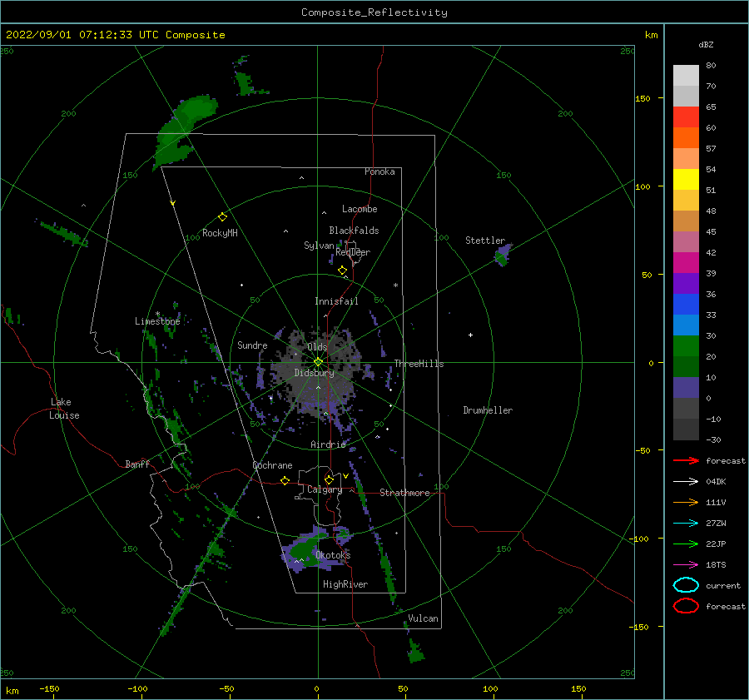Click the Lacombe city label
Screen dimensions: 749x700
(x=360, y=209)
